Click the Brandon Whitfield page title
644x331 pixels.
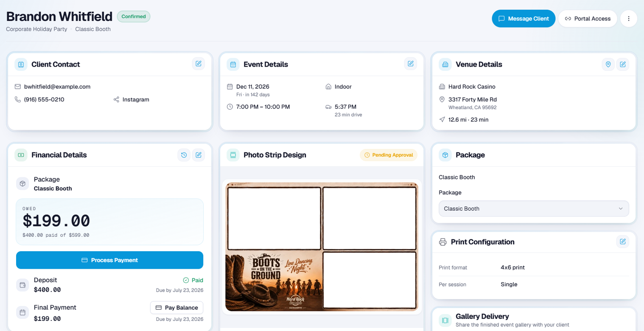pos(59,17)
